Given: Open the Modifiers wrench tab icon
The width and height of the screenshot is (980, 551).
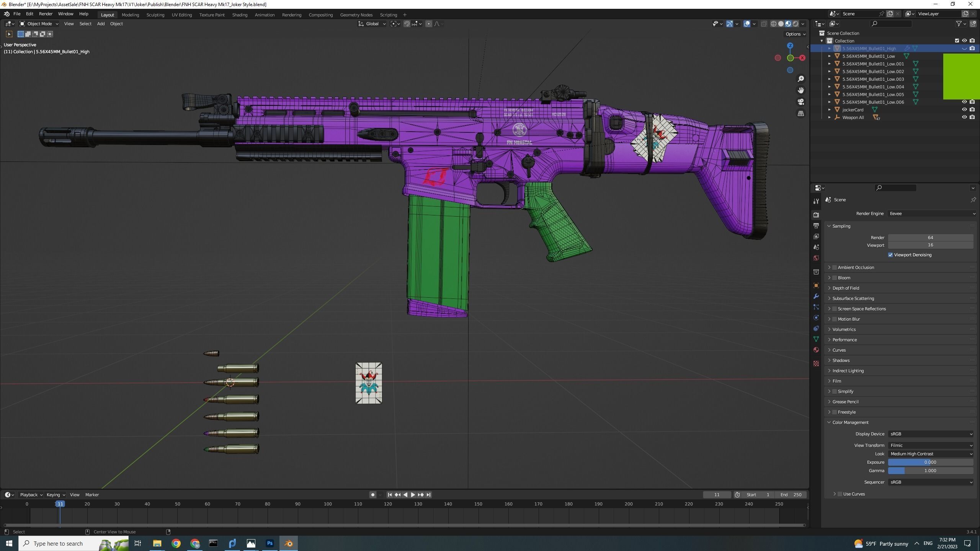Looking at the screenshot, I should (816, 296).
